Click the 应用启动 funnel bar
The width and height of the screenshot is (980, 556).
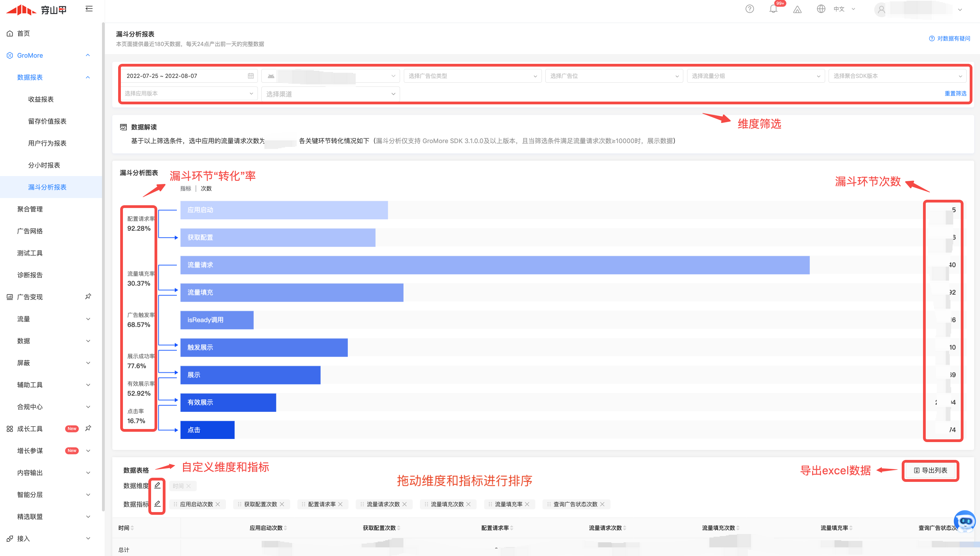pos(284,210)
